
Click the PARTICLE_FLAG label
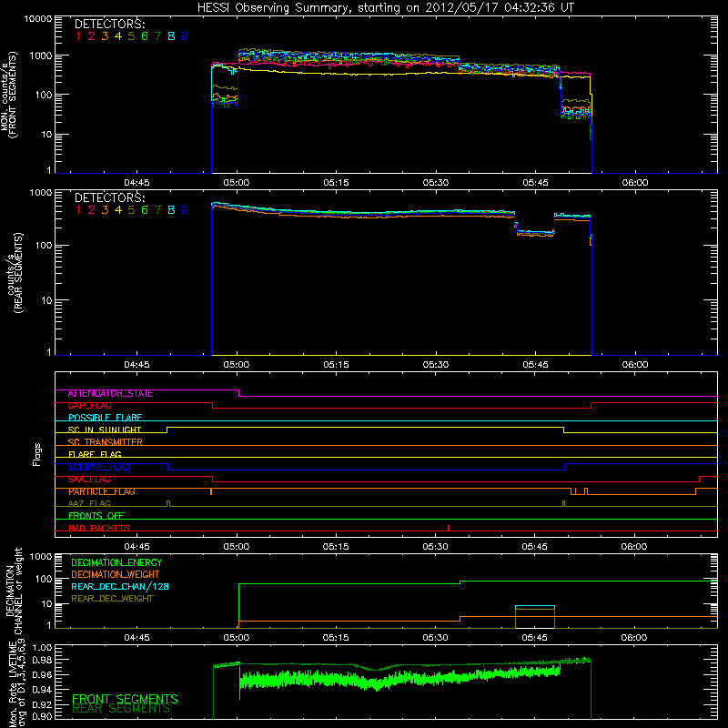point(102,491)
